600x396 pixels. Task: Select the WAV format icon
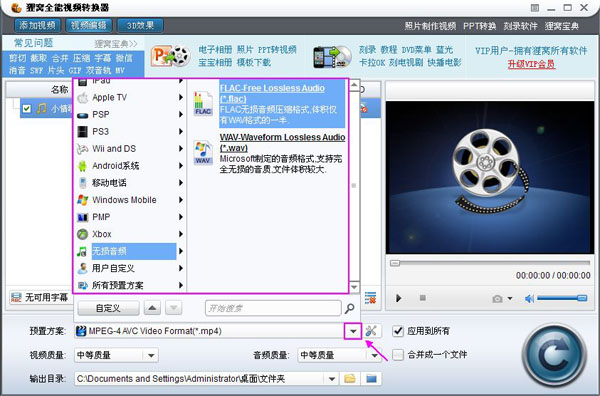203,153
